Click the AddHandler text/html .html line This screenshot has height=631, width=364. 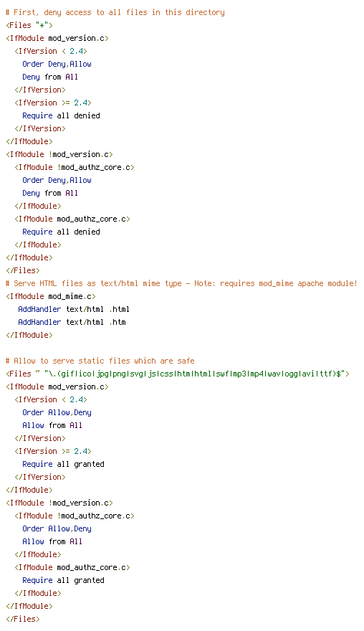pos(74,309)
